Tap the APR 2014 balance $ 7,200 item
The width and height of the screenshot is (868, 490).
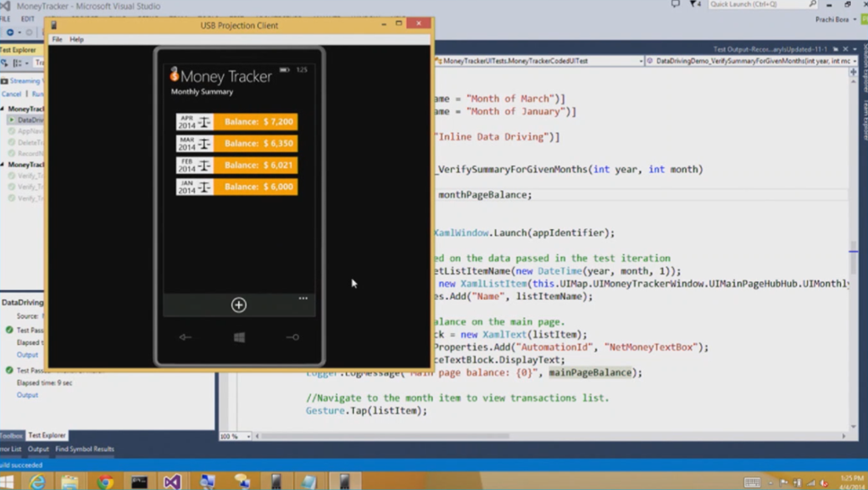[x=237, y=122]
